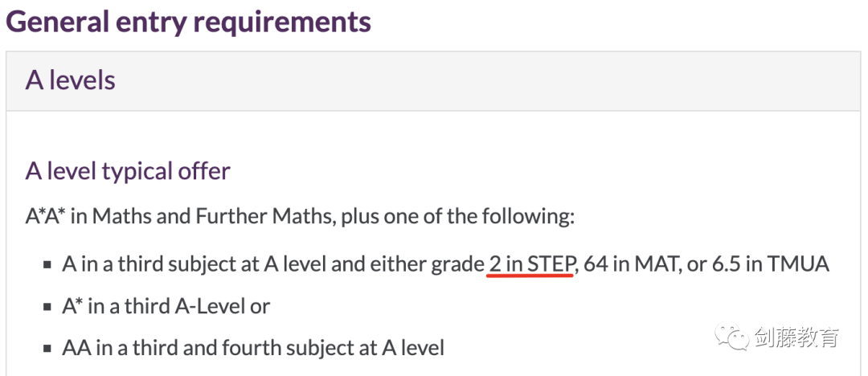The height and width of the screenshot is (376, 868).
Task: Click the WeChat logo watermark icon
Action: (733, 337)
